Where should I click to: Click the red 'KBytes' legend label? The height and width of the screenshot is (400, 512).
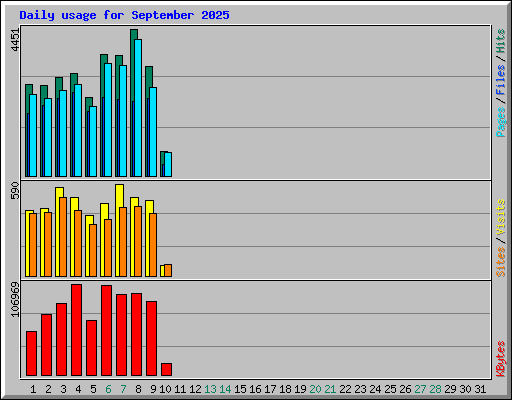pos(501,359)
